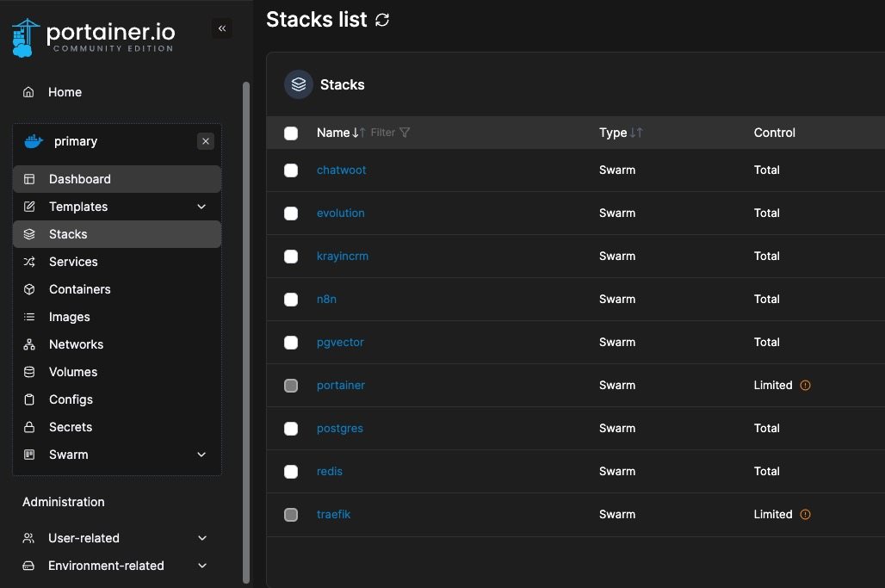The image size is (885, 588).
Task: Click the Configs clipboard icon
Action: (29, 399)
